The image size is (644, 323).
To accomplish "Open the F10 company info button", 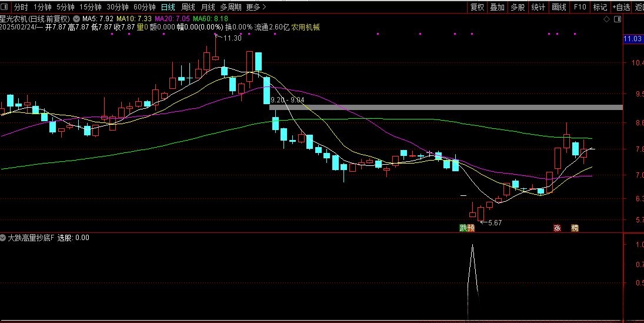I will tap(580, 7).
